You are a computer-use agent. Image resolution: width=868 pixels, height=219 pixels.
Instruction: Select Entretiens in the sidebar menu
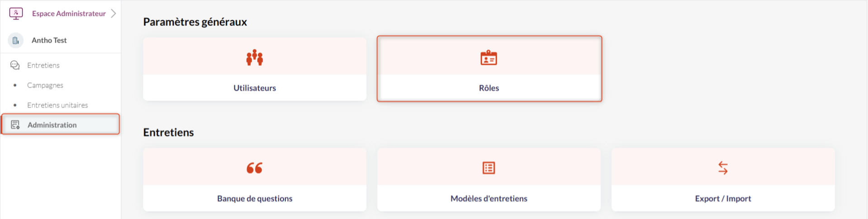43,65
